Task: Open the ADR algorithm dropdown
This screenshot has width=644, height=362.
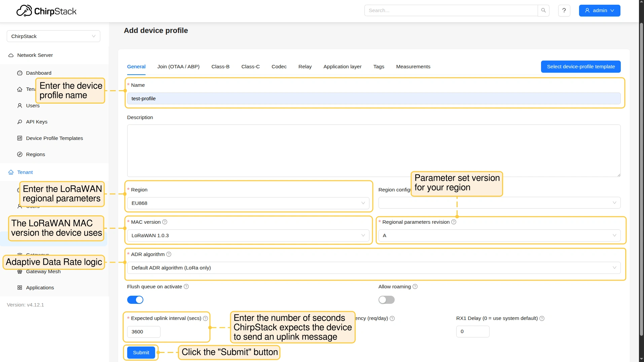Action: pyautogui.click(x=374, y=268)
